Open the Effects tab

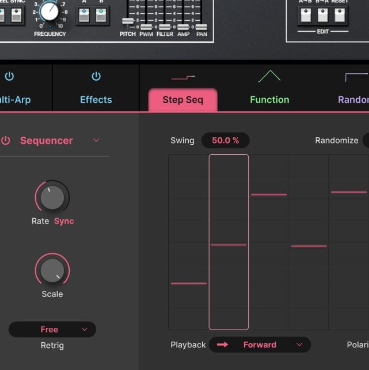pyautogui.click(x=96, y=100)
